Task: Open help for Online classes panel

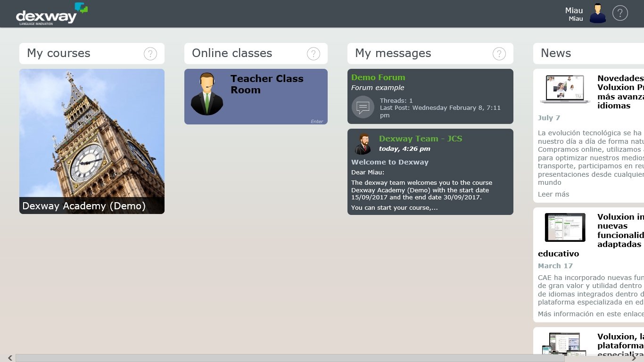Action: pyautogui.click(x=314, y=54)
